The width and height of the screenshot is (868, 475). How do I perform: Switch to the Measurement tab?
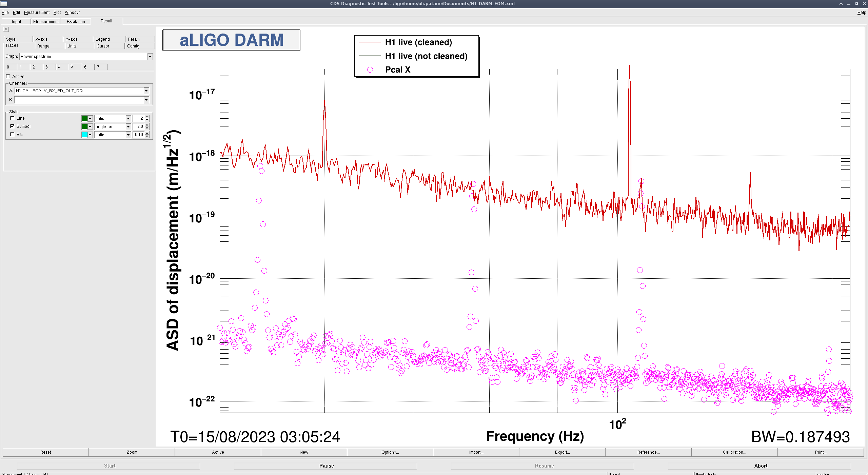tap(46, 22)
